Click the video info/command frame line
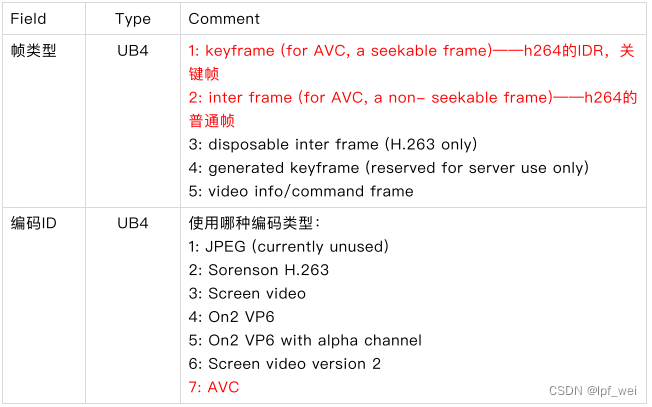The image size is (652, 407). [x=301, y=191]
